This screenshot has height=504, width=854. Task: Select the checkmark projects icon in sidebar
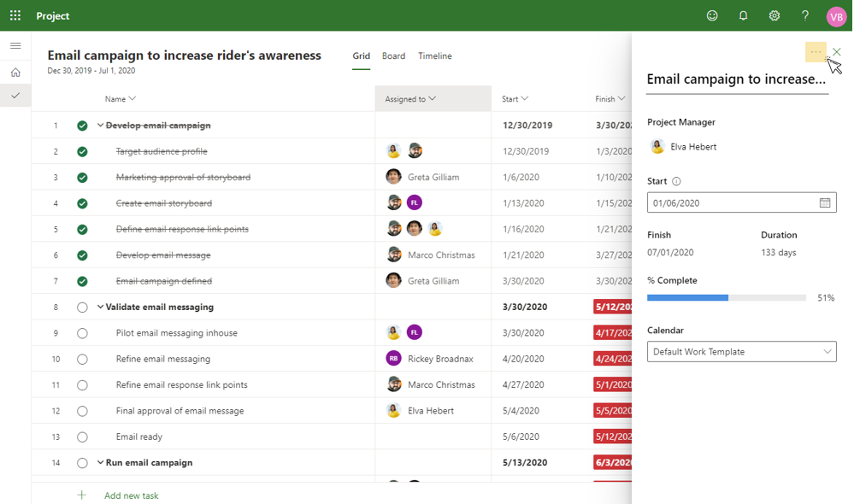(x=15, y=96)
